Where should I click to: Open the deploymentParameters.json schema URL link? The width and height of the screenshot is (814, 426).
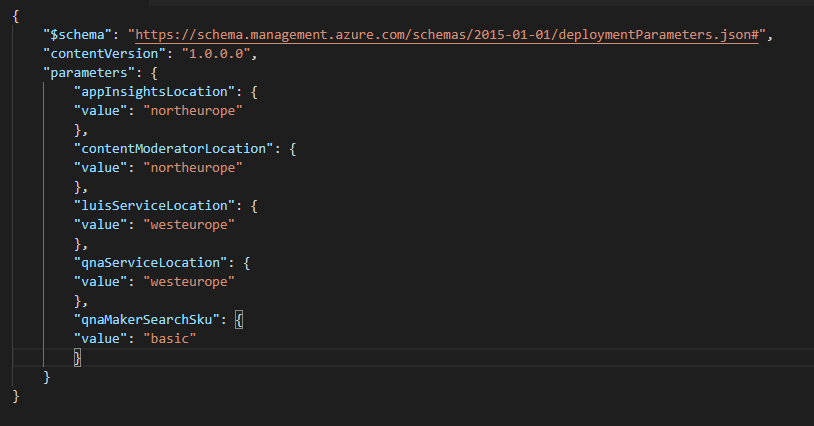[x=447, y=35]
